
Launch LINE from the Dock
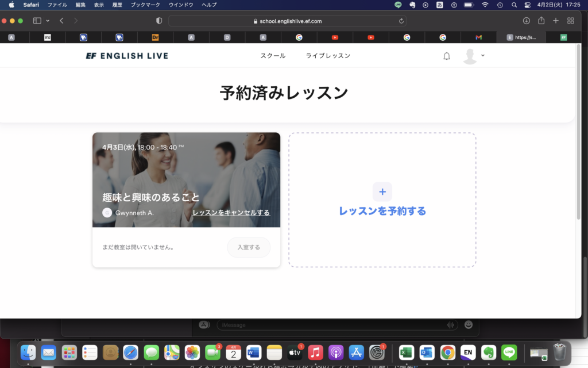click(509, 352)
